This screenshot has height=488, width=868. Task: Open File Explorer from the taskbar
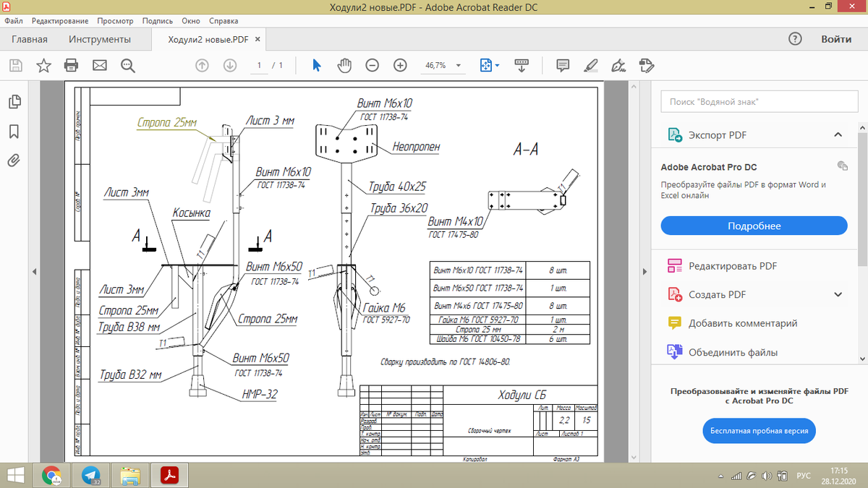[131, 475]
